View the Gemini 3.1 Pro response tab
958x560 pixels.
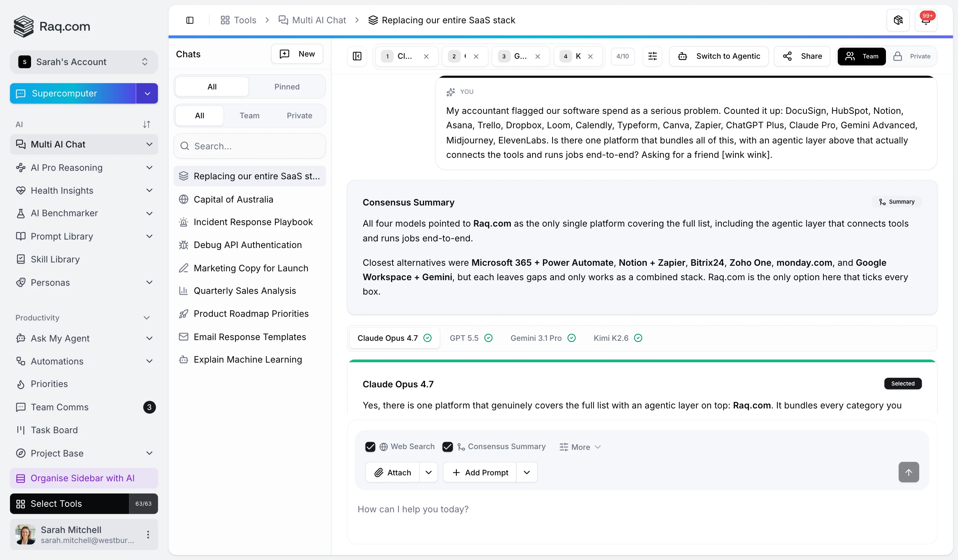click(x=543, y=338)
